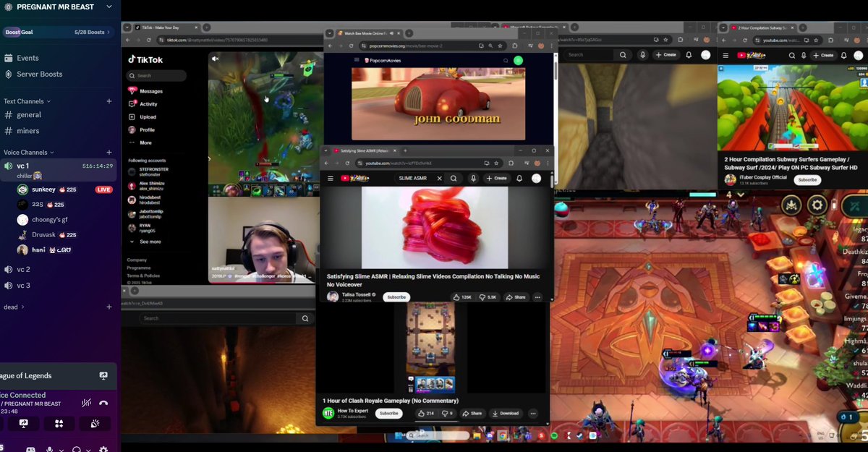Collapse the Text Channels category
The image size is (868, 452).
coord(27,101)
